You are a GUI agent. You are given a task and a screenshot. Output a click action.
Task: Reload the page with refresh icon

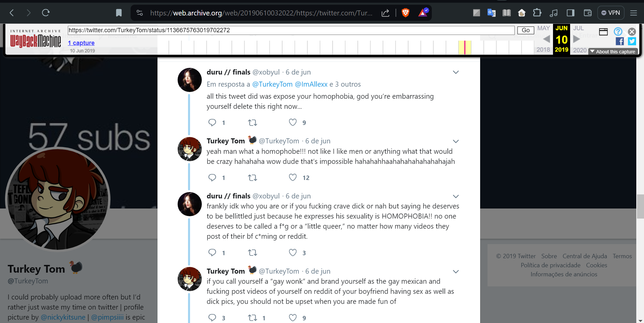pos(46,13)
